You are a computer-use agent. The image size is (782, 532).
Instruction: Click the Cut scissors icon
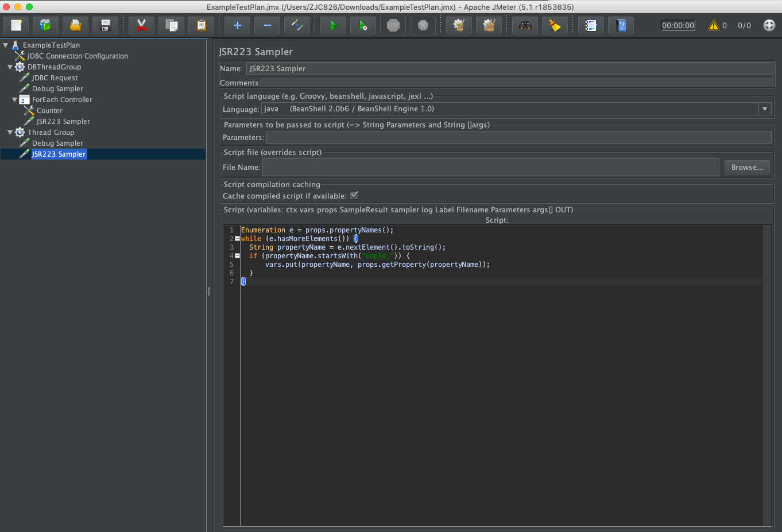[x=141, y=25]
